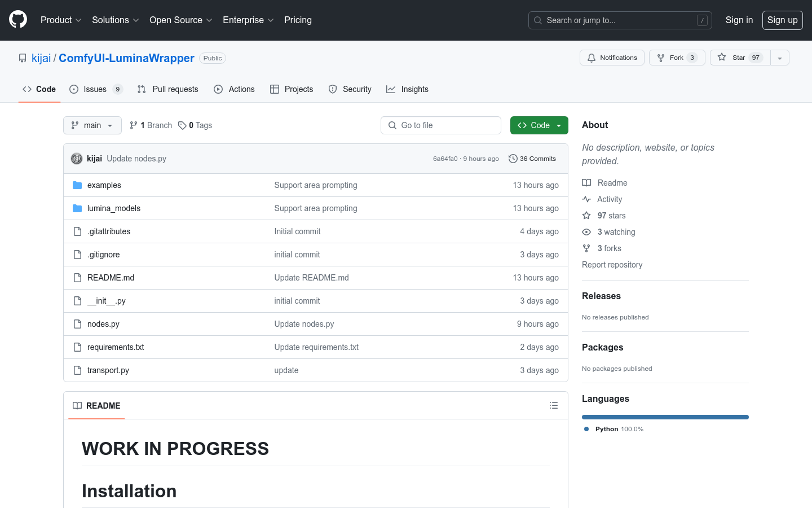The height and width of the screenshot is (508, 812).
Task: Open README outline list icon
Action: (x=554, y=405)
